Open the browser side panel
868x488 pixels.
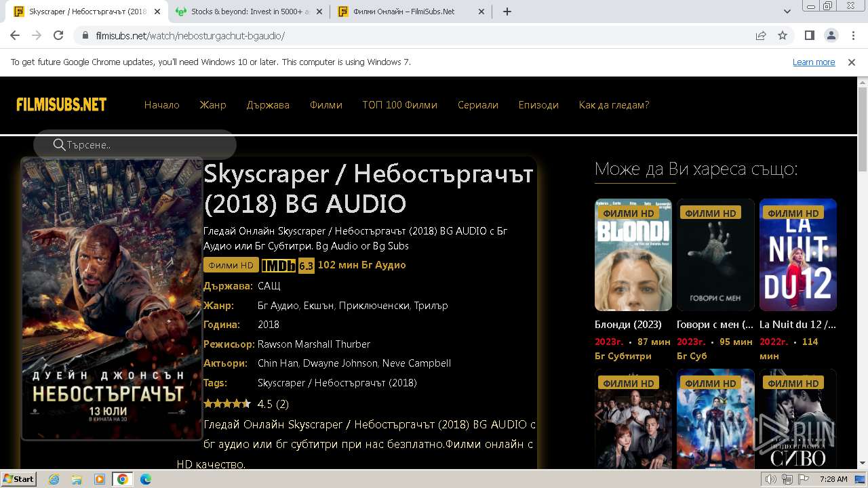810,35
